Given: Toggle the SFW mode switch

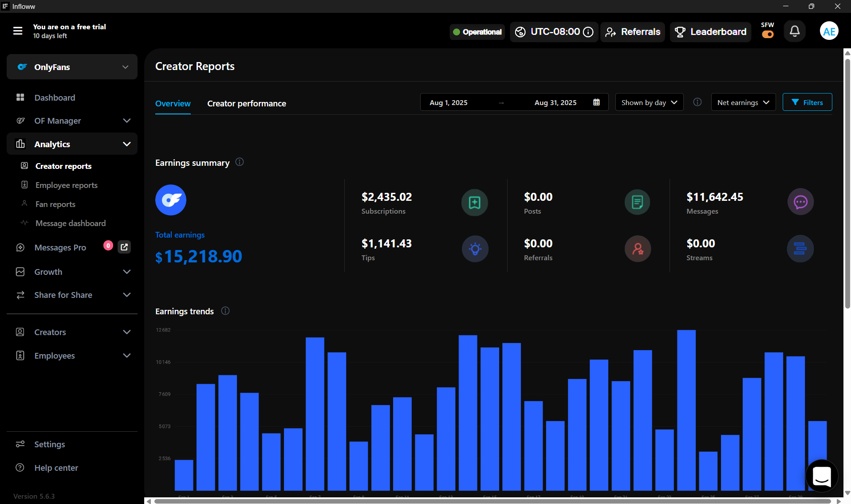Looking at the screenshot, I should (x=767, y=33).
